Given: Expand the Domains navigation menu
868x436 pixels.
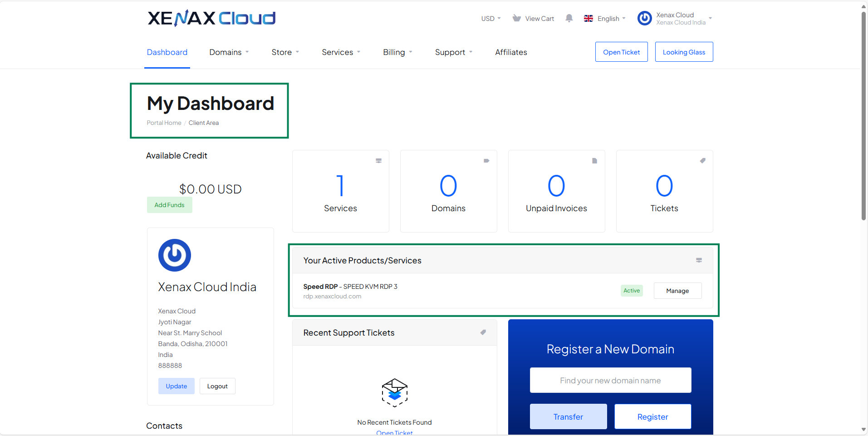Looking at the screenshot, I should 229,52.
